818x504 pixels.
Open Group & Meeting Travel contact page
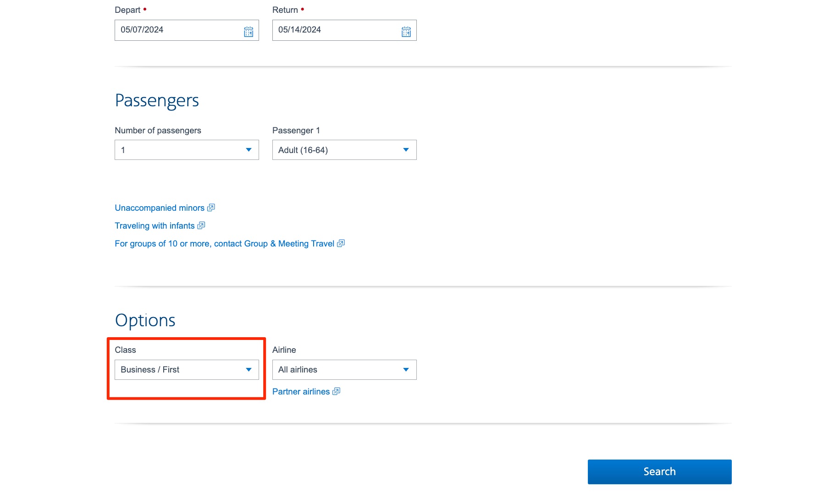(225, 243)
